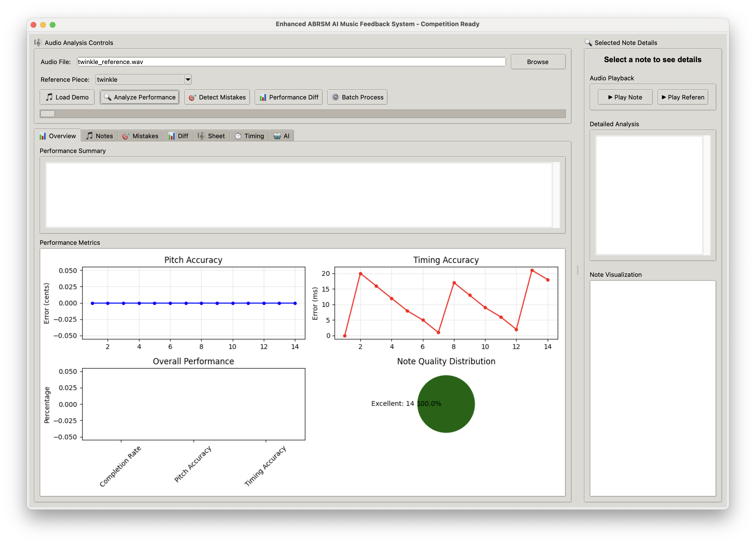Click the analysis progress bar
The height and width of the screenshot is (545, 756).
click(x=302, y=114)
